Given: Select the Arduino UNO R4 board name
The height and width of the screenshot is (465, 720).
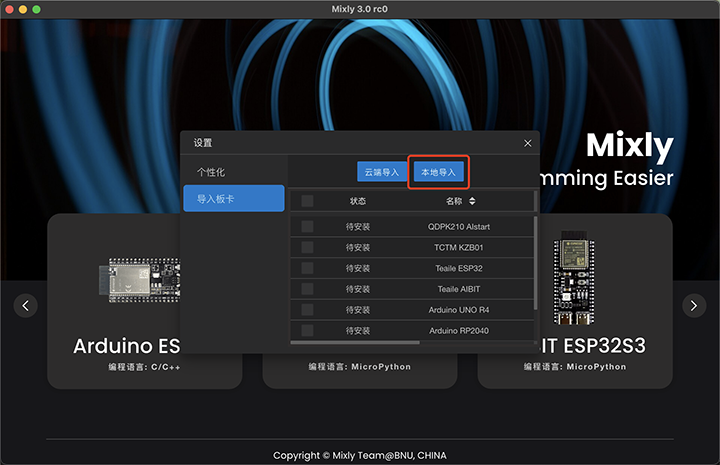Looking at the screenshot, I should 459,310.
